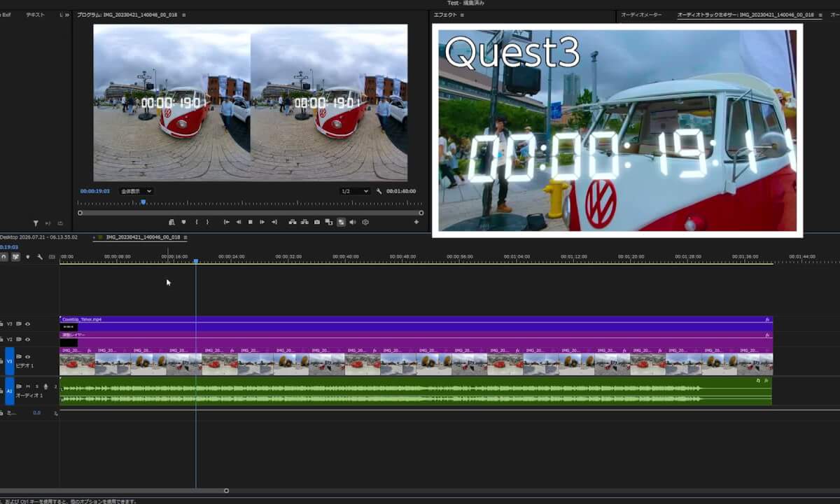Step back one frame in Program monitor
Viewport: 840px width, 504px height.
tap(239, 222)
